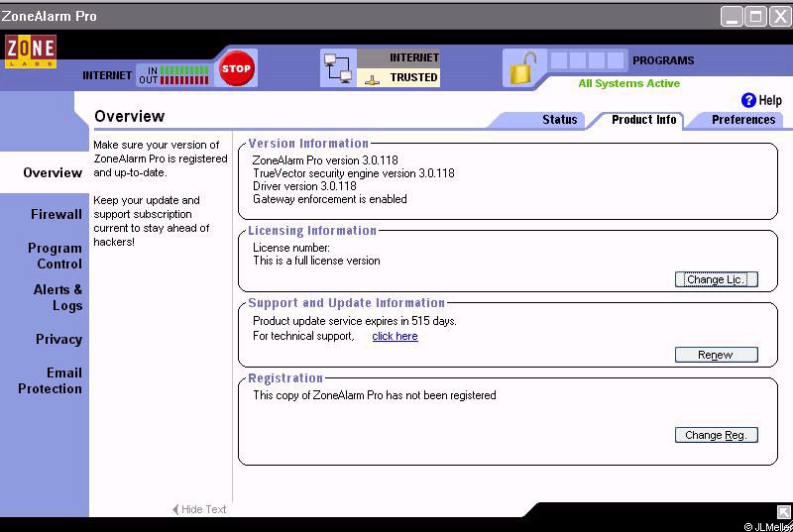Click the resize arrow icon at bottom right
This screenshot has width=793, height=532.
pos(784,512)
